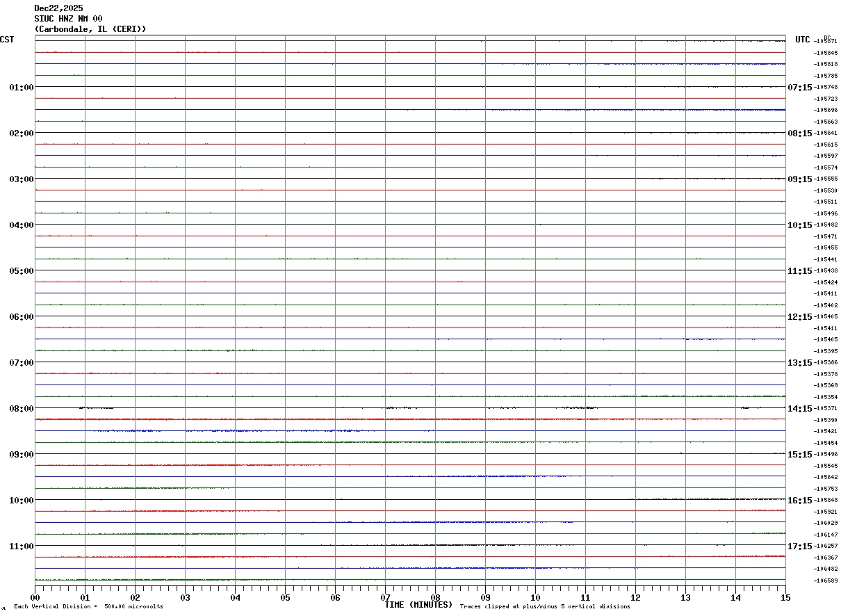Click minute mark 03 on the time axis
841x616 pixels.
[x=185, y=597]
